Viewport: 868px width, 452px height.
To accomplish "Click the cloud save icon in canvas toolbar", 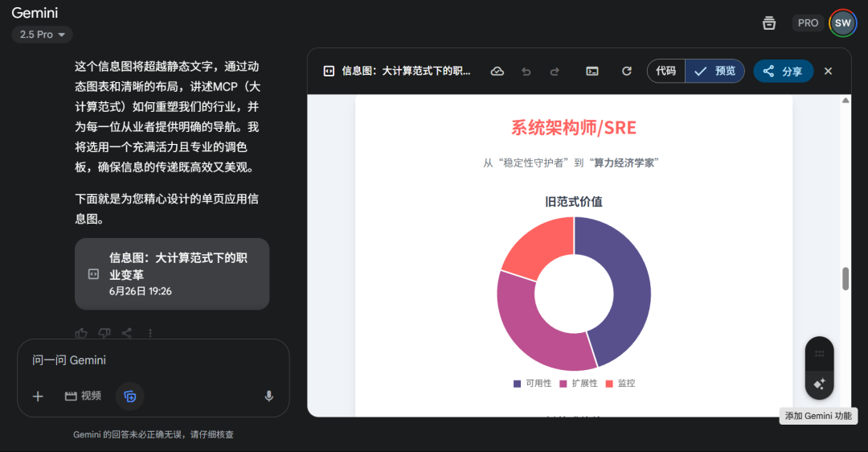I will [x=497, y=71].
